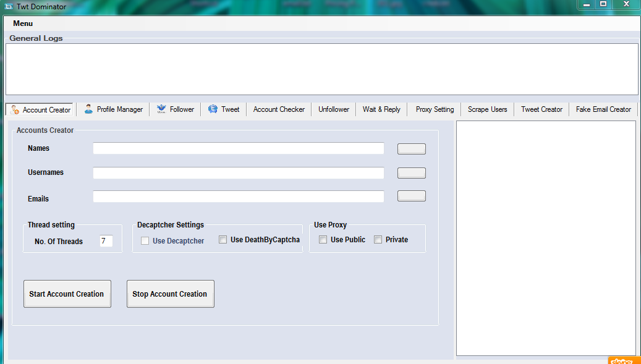
Task: Select the Tweet Creator tab
Action: click(x=541, y=109)
